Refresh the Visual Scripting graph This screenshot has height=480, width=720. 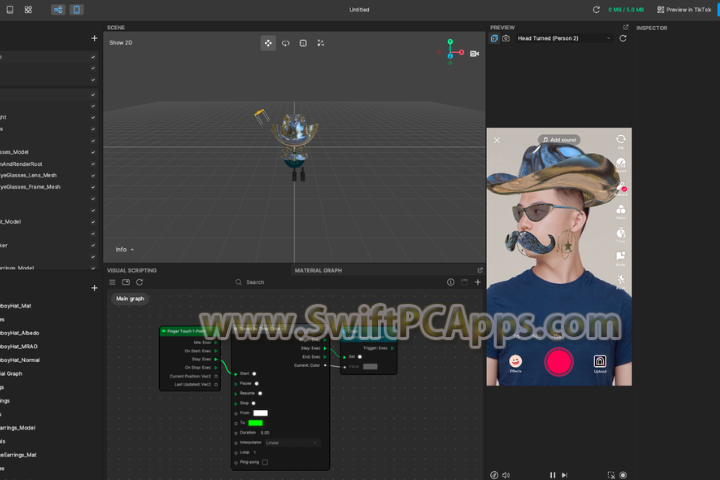coord(140,282)
